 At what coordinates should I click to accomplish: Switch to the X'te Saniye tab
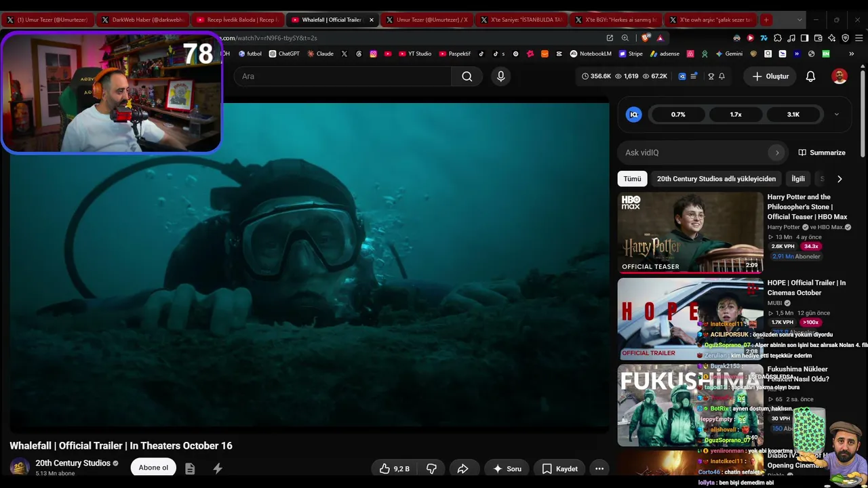[x=521, y=20]
